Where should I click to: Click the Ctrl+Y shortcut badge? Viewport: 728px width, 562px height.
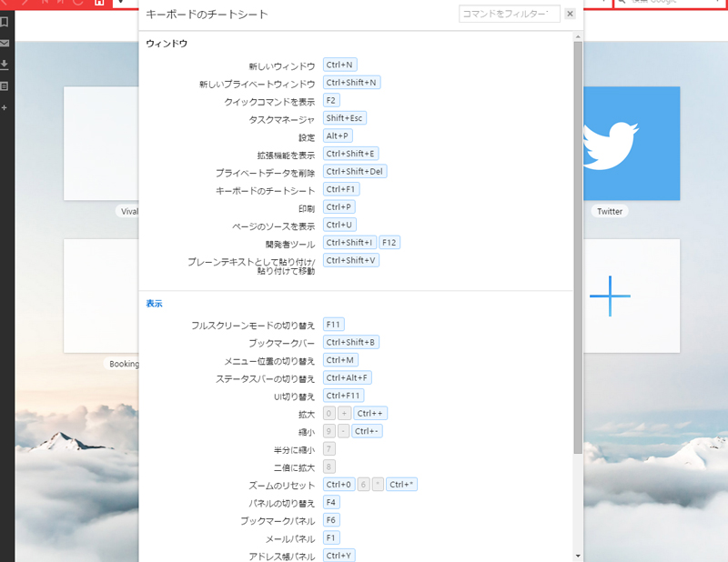coord(339,556)
